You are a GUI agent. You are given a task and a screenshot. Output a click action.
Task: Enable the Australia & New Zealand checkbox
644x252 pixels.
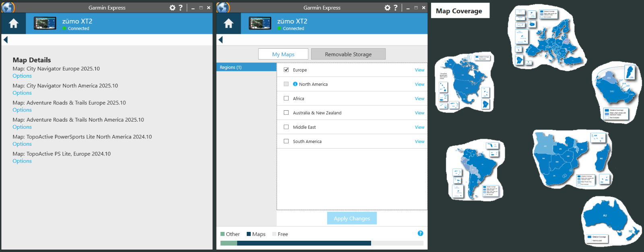(286, 113)
